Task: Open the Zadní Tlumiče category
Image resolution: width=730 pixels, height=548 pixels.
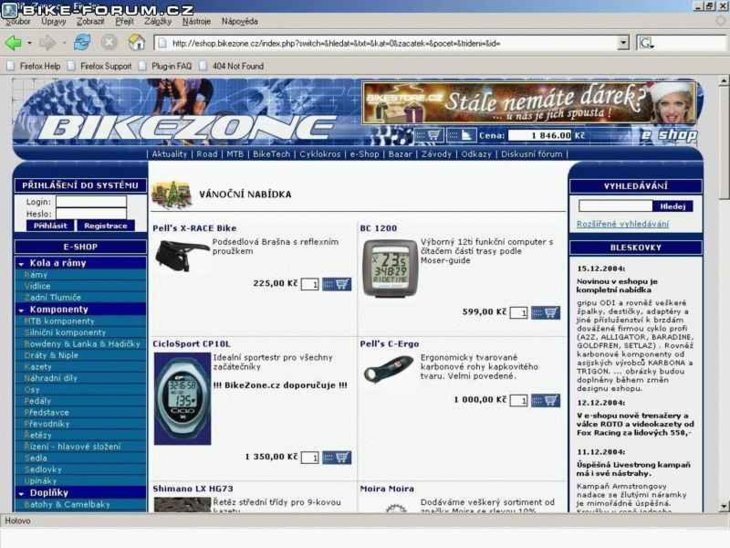Action: pyautogui.click(x=53, y=297)
